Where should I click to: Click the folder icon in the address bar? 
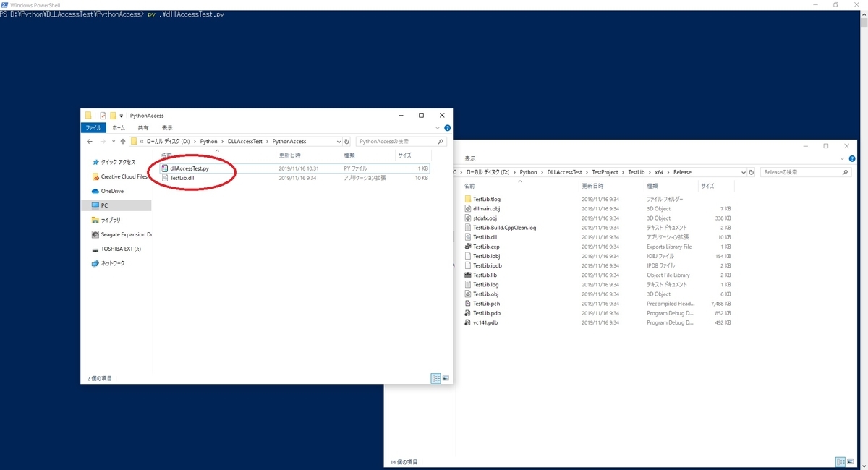pyautogui.click(x=134, y=141)
